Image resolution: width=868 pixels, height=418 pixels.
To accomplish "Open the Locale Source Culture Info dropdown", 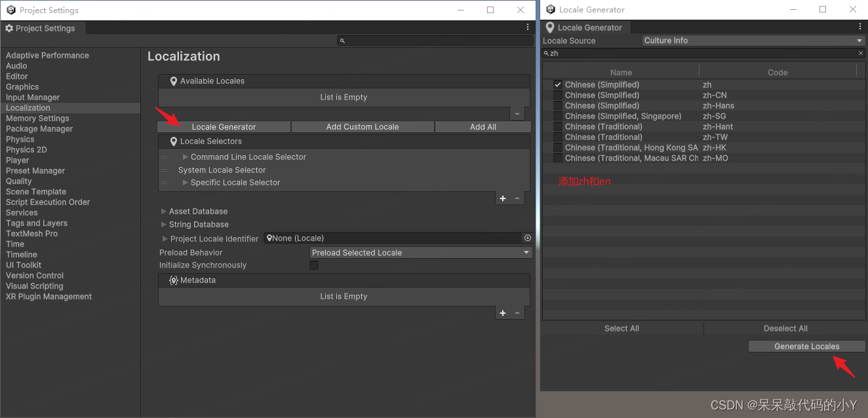I will click(754, 41).
